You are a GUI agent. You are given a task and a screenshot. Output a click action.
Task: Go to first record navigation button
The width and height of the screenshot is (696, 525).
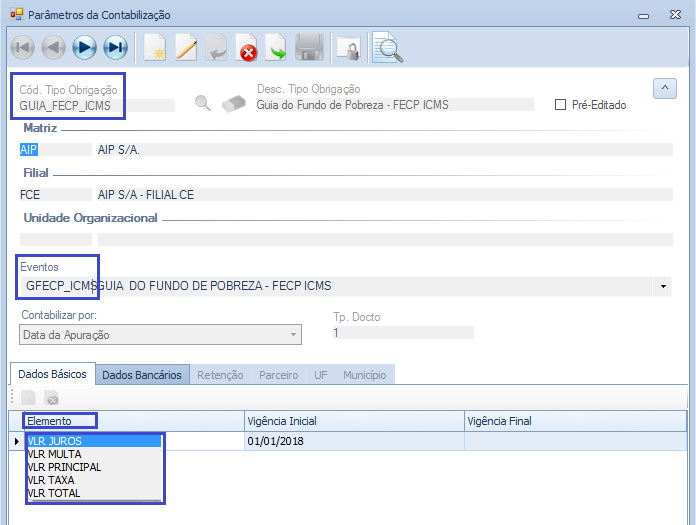tap(23, 47)
